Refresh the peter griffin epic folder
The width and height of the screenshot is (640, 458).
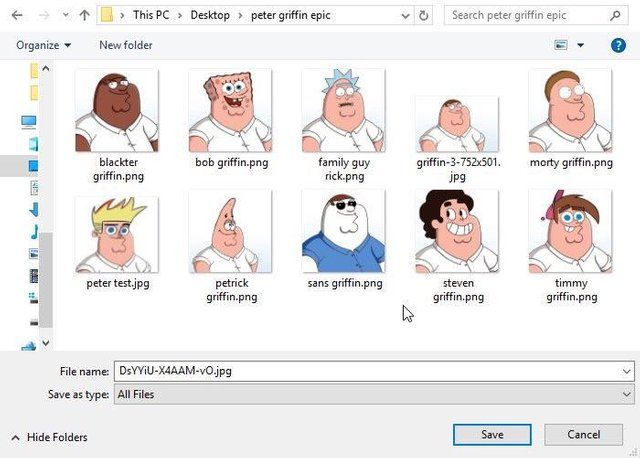(x=424, y=16)
